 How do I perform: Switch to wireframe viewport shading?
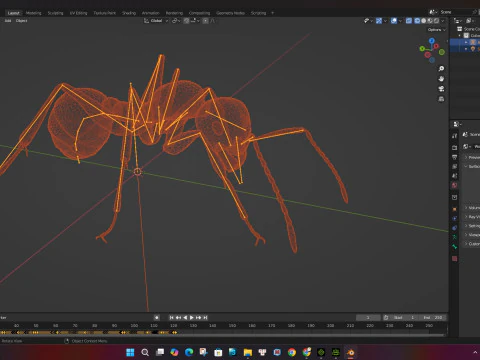[x=417, y=21]
